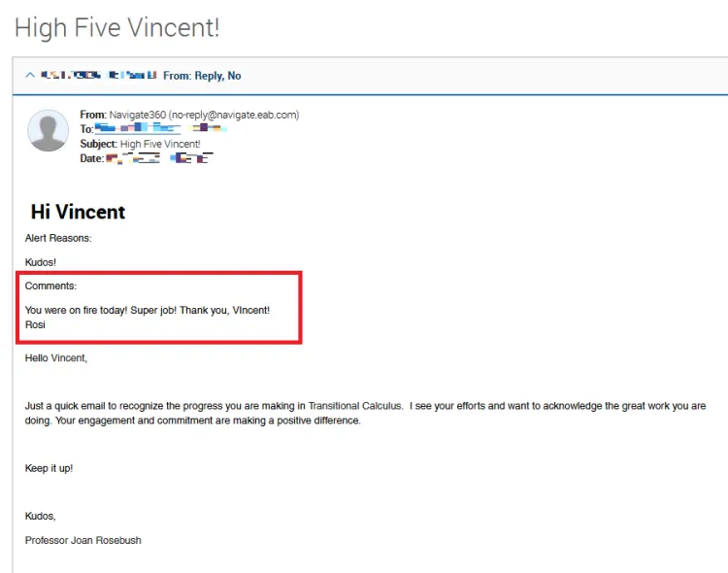Click the sender avatar placeholder

pyautogui.click(x=48, y=130)
